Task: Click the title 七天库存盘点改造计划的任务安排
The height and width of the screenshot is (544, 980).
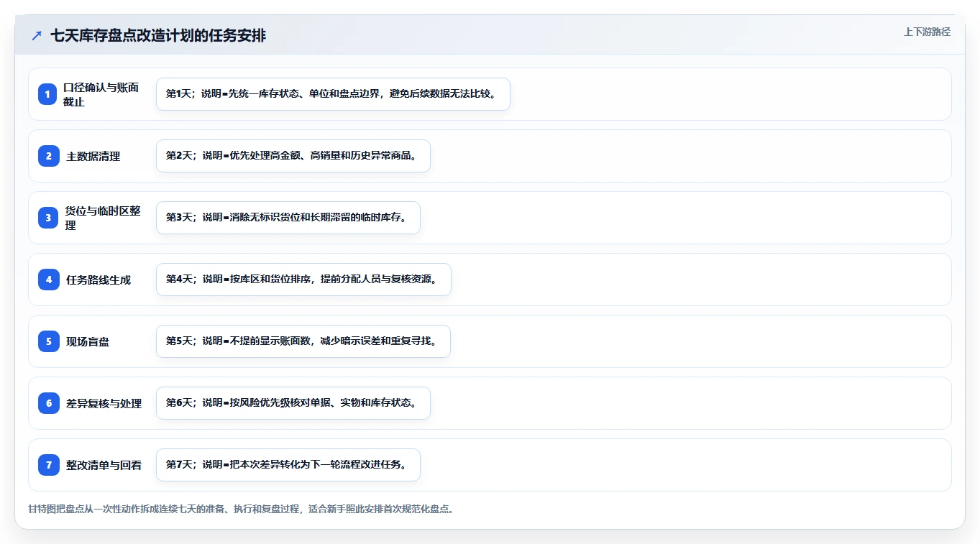Action: coord(158,35)
